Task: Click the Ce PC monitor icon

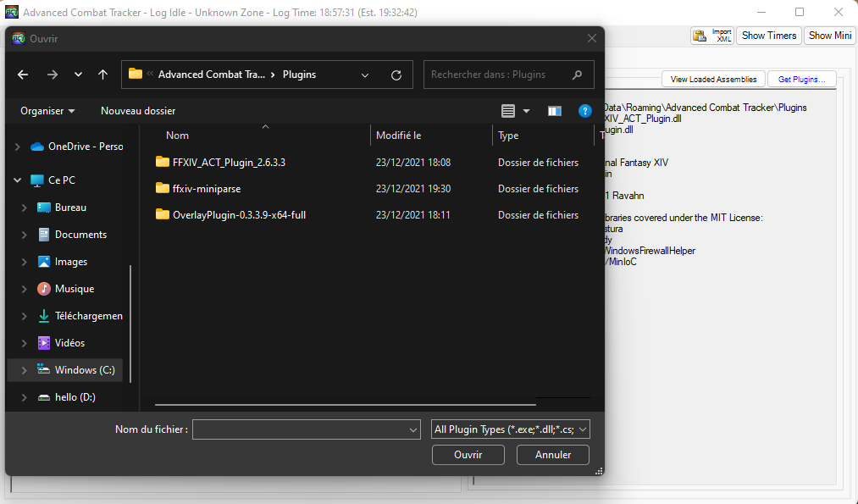Action: click(x=37, y=180)
